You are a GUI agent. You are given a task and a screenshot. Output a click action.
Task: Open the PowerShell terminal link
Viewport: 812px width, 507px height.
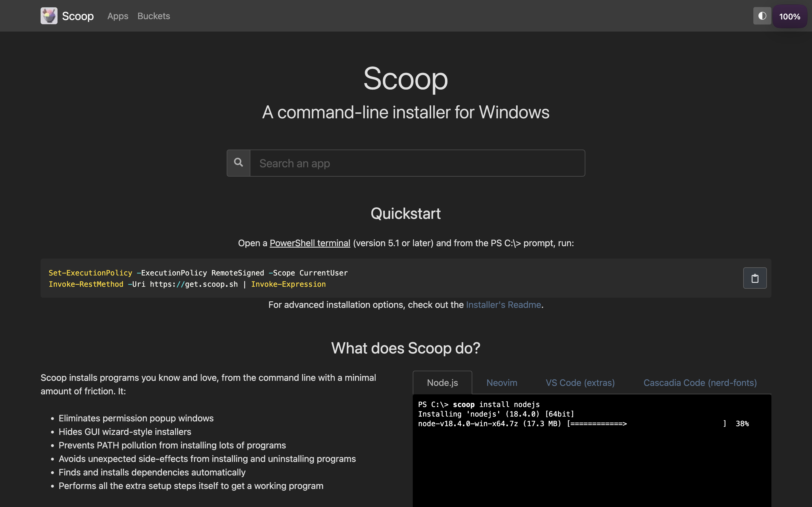pyautogui.click(x=309, y=243)
